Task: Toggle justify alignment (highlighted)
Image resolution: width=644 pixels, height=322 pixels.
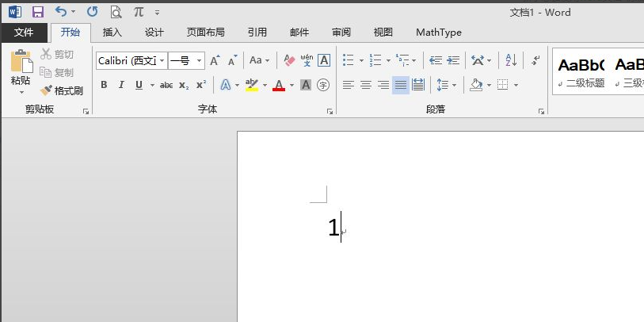Action: (401, 85)
